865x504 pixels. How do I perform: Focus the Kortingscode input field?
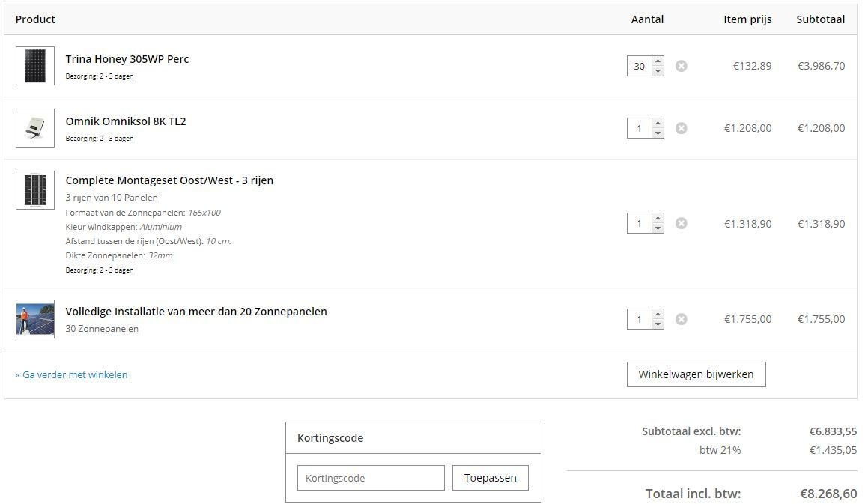point(371,478)
